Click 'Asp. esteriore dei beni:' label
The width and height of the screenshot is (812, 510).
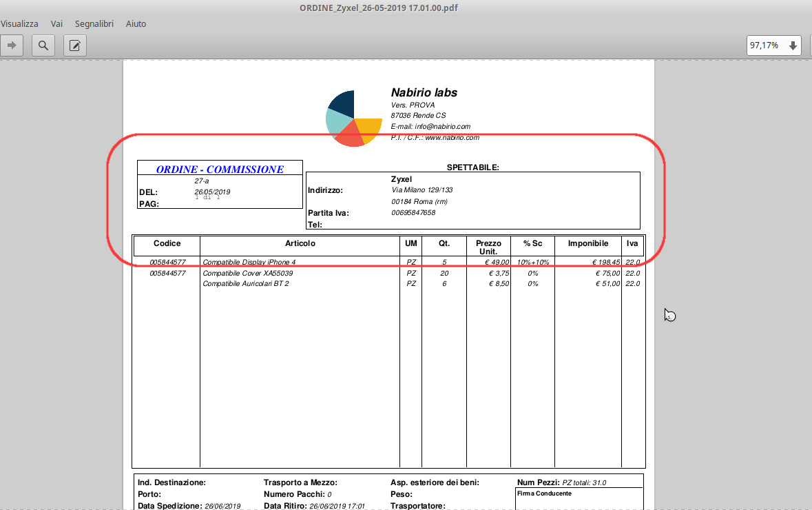tap(435, 482)
